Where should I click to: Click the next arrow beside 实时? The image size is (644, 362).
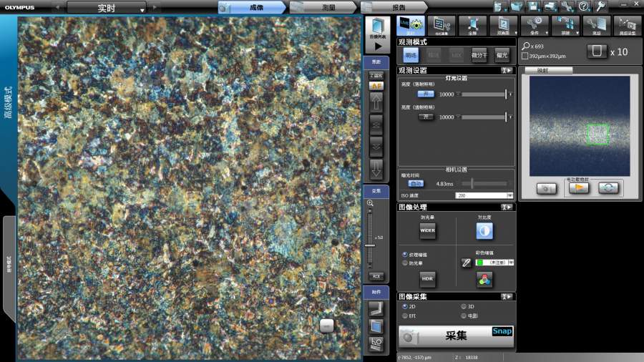(x=155, y=7)
